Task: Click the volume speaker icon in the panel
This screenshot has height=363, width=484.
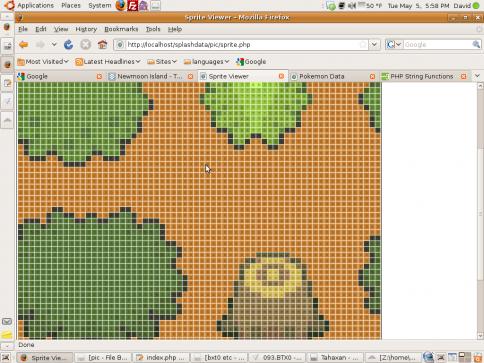Action: 352,5
